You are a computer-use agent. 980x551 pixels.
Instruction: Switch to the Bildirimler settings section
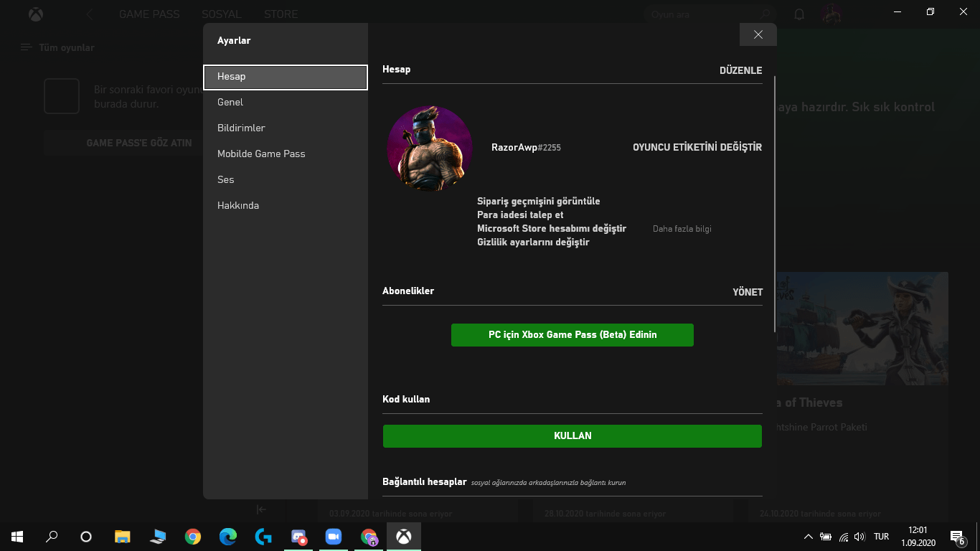[x=286, y=128]
